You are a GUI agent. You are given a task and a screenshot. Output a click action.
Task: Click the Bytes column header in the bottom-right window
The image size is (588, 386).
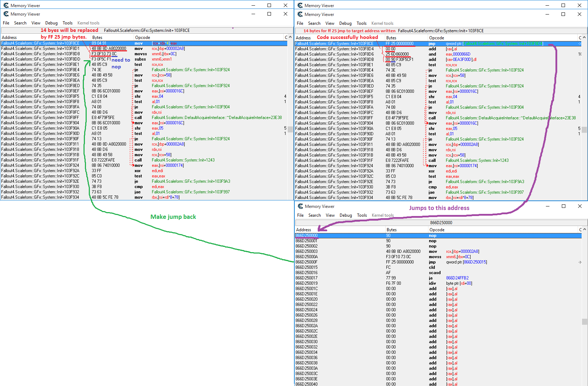tap(392, 230)
